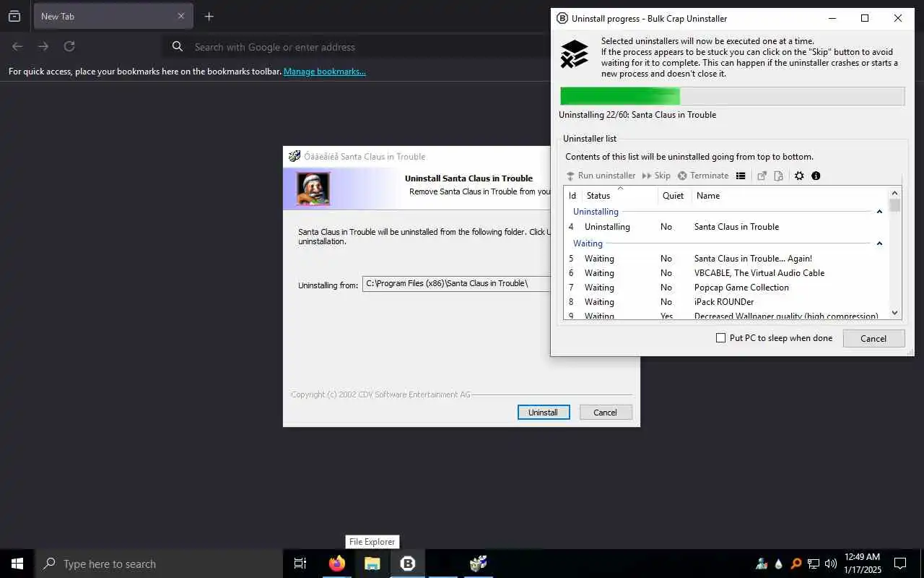The height and width of the screenshot is (578, 924).
Task: Click the water drop tray icon
Action: tap(779, 564)
